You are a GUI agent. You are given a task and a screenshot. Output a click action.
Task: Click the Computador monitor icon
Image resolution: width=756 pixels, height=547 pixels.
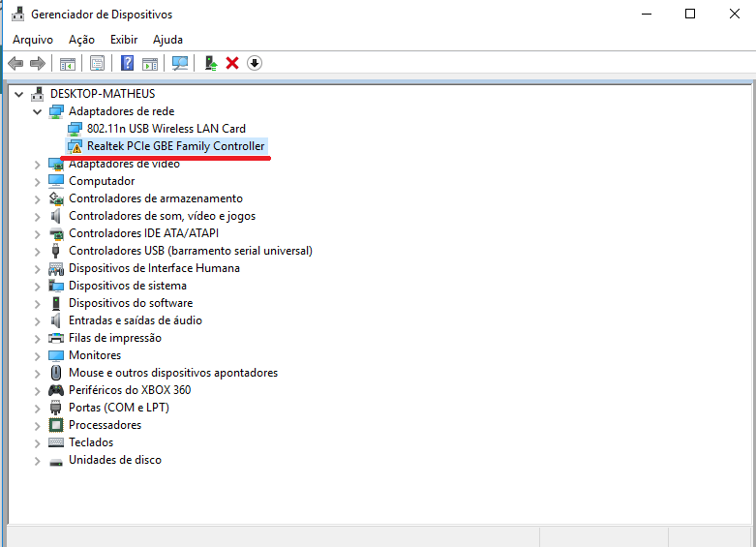(x=56, y=181)
